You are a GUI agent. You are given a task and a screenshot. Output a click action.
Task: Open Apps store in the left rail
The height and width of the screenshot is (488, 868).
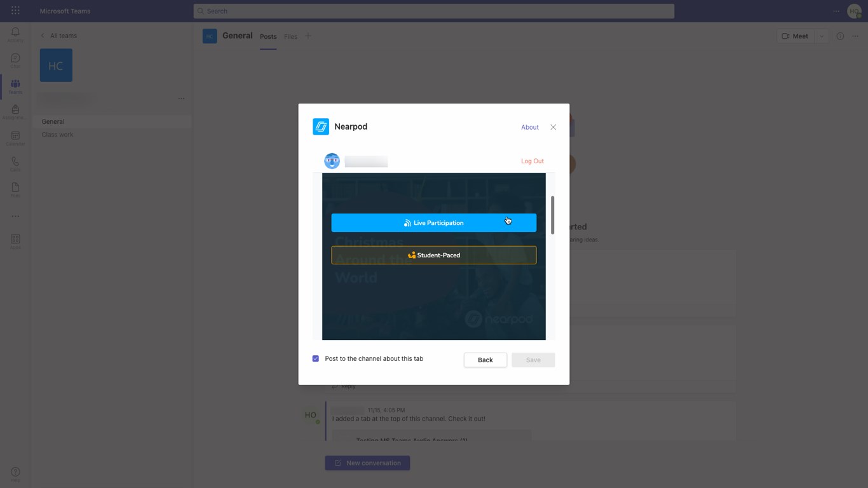[15, 241]
